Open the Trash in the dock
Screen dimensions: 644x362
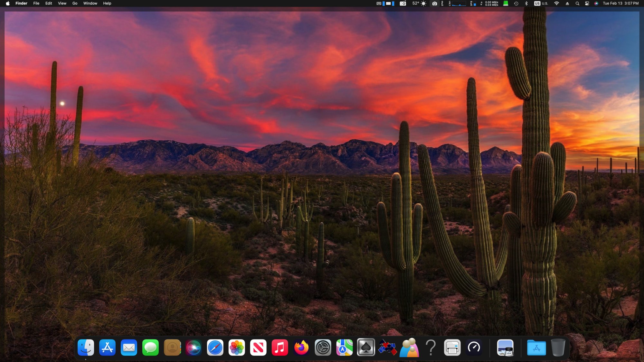pyautogui.click(x=558, y=348)
